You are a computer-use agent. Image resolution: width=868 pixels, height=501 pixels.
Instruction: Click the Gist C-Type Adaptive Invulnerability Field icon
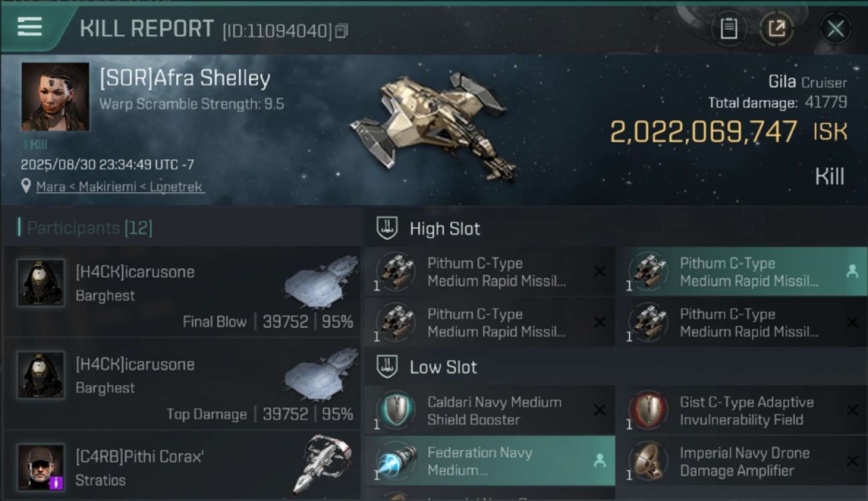(649, 410)
